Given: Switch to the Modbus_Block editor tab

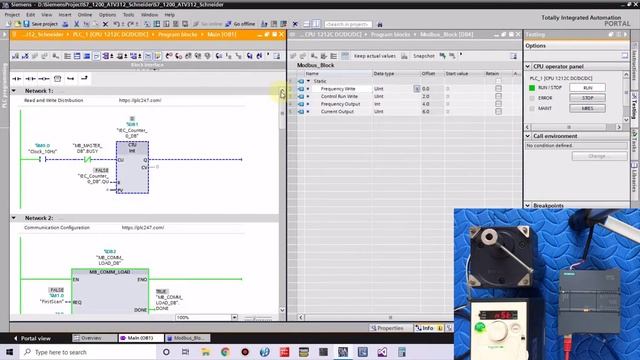Looking at the screenshot, I should tap(188, 338).
